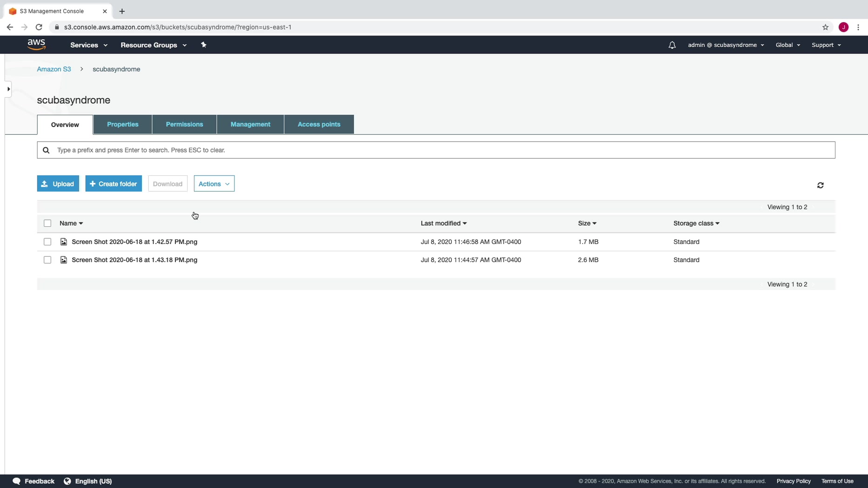The image size is (868, 488).
Task: Click the Upload button
Action: (x=58, y=184)
